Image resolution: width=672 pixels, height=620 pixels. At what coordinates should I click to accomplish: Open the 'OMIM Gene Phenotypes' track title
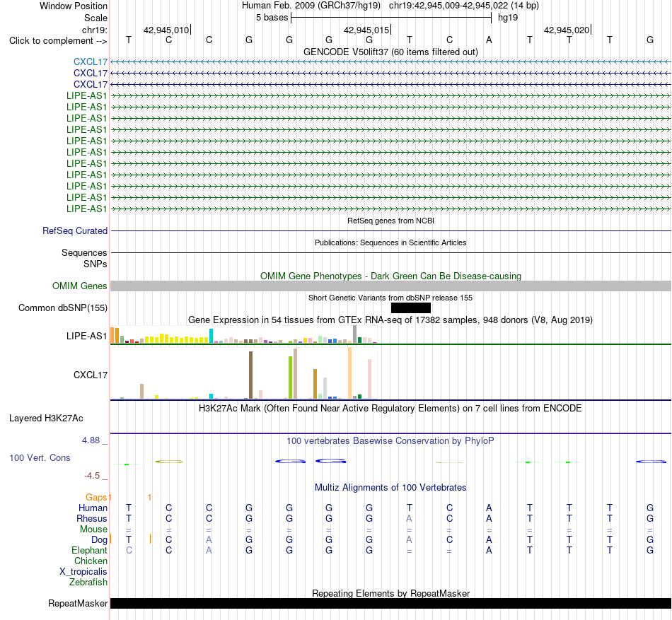pyautogui.click(x=390, y=276)
